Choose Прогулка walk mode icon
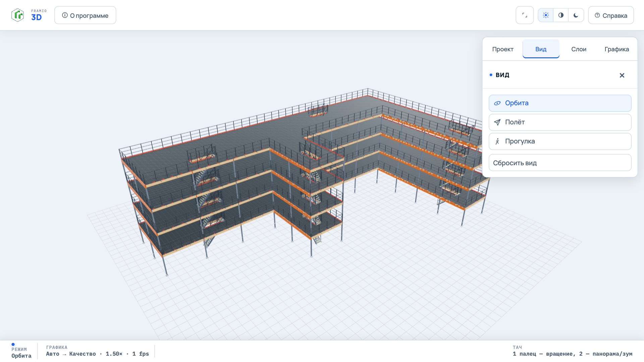644x362 pixels. pyautogui.click(x=497, y=141)
